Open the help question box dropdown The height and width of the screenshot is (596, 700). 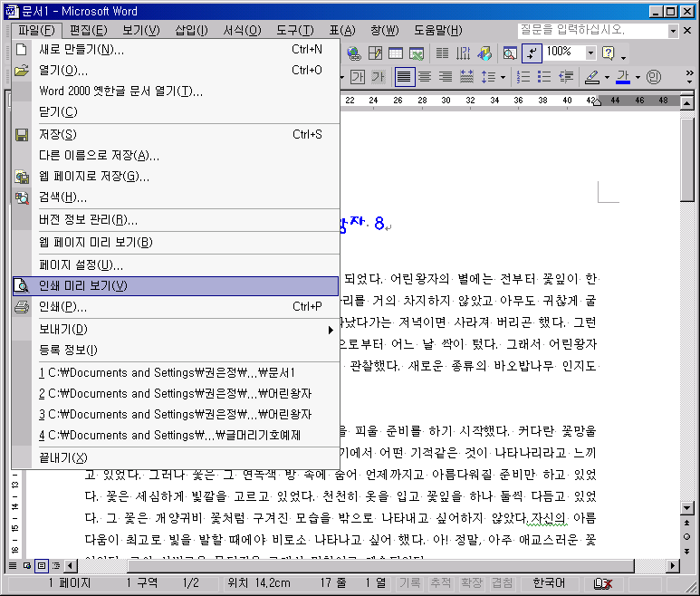click(673, 31)
